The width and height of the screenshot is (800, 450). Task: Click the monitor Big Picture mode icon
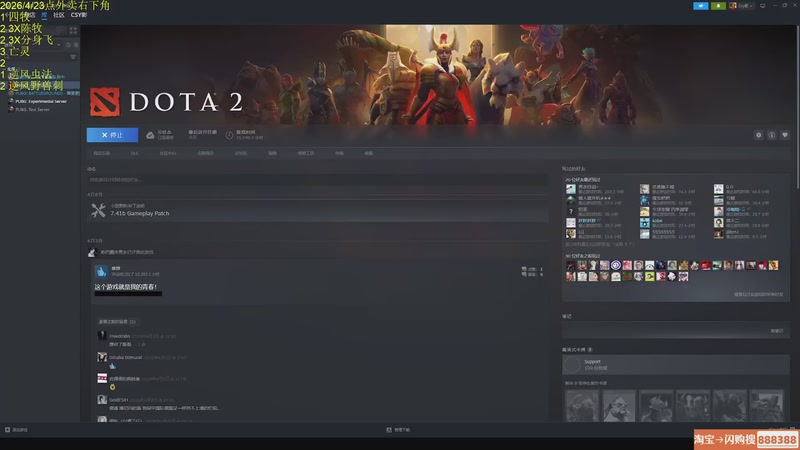763,6
